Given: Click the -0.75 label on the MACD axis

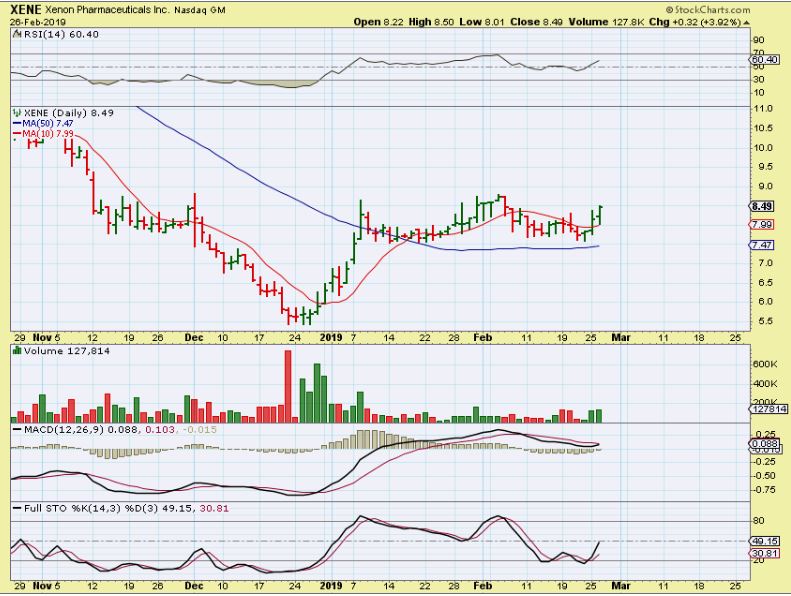Looking at the screenshot, I should pyautogui.click(x=765, y=490).
